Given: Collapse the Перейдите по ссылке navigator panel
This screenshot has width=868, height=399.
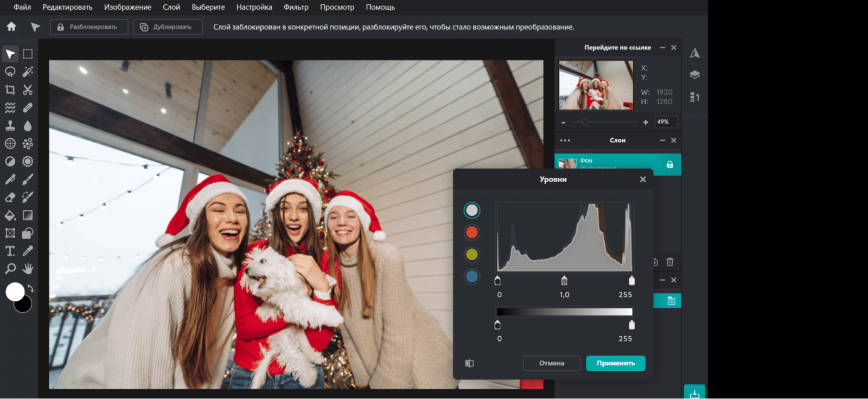Looking at the screenshot, I should point(662,48).
